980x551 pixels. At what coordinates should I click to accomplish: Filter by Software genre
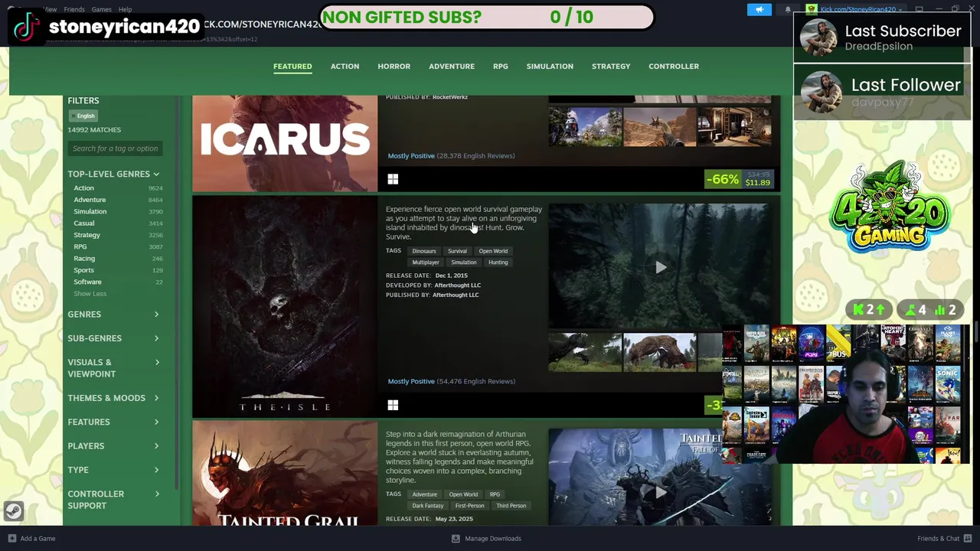click(118, 282)
